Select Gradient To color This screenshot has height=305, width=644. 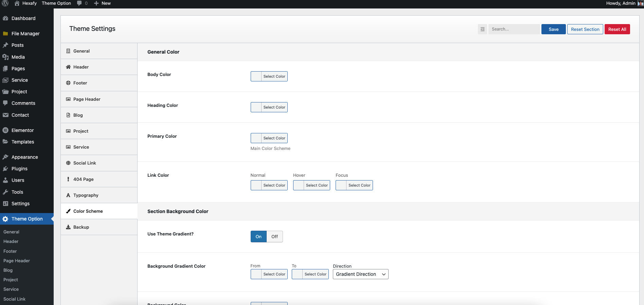[x=310, y=274]
